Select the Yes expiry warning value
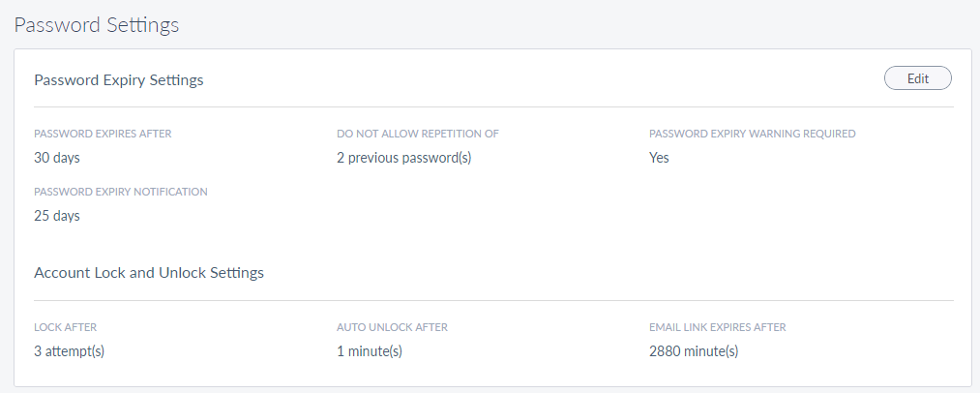This screenshot has width=980, height=393. 659,158
